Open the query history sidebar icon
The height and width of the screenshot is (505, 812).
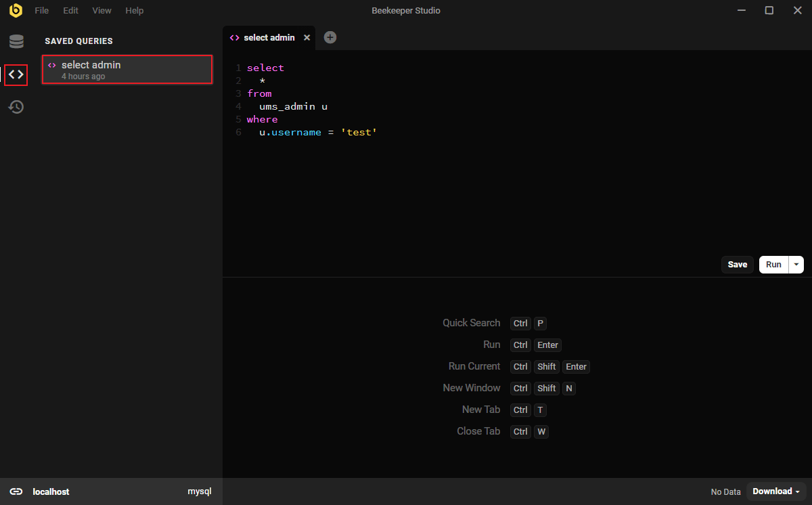point(16,107)
